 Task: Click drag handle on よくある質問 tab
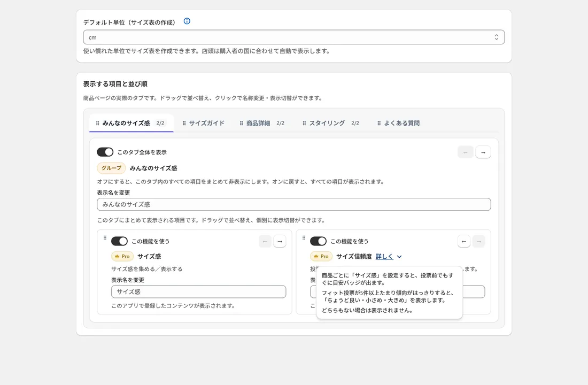point(379,123)
